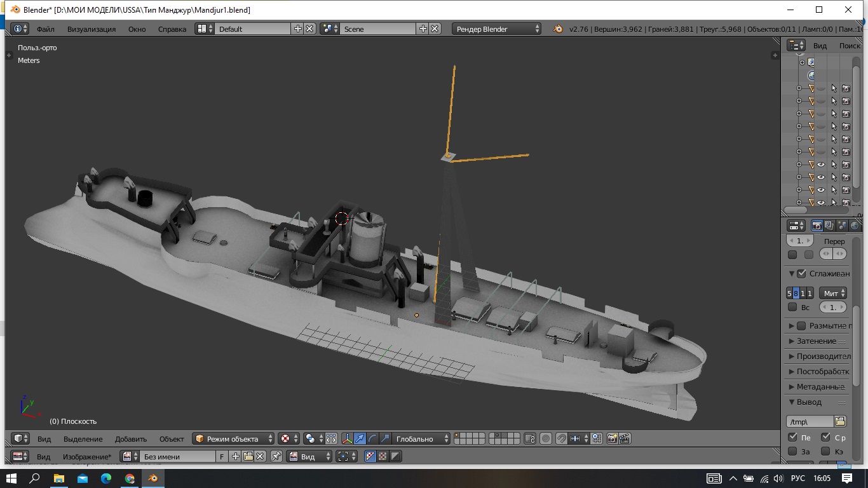Click the OpenGL render image camera icon
The height and width of the screenshot is (488, 868).
(613, 438)
